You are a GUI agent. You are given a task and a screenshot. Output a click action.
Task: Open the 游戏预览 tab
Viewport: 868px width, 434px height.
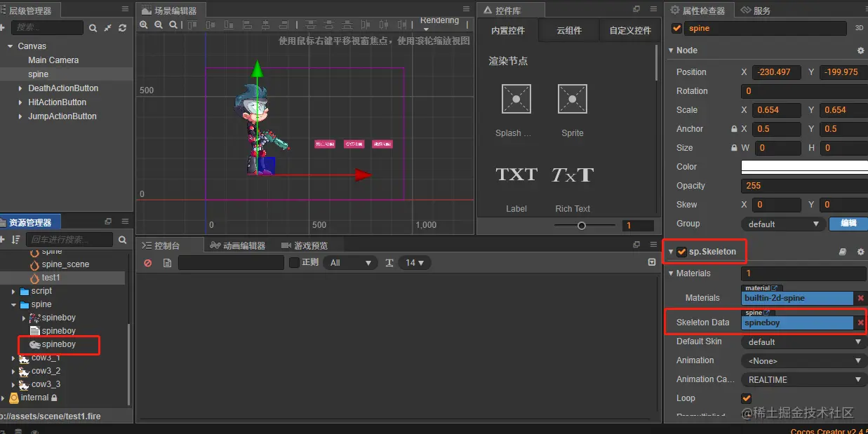(x=304, y=245)
